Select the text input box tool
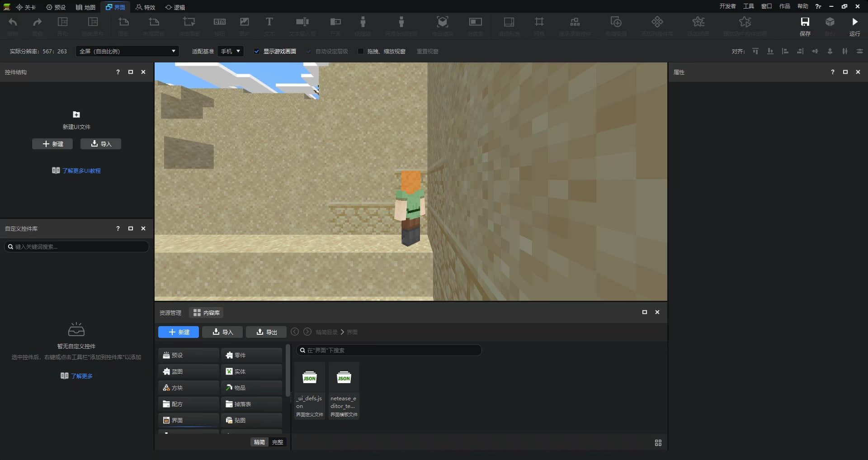 coord(302,22)
